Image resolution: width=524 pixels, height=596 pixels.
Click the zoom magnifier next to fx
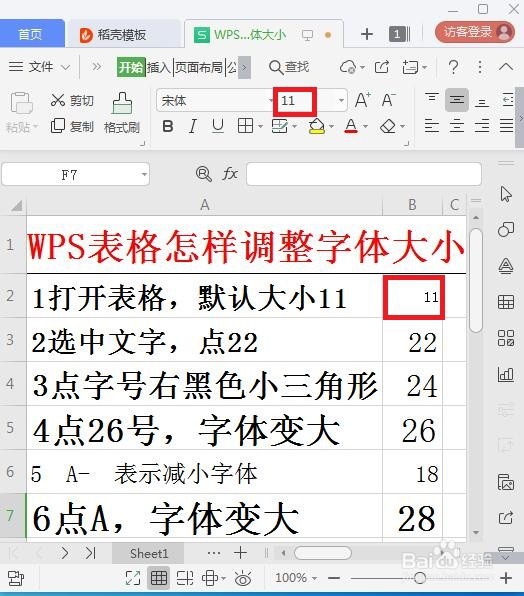[204, 174]
